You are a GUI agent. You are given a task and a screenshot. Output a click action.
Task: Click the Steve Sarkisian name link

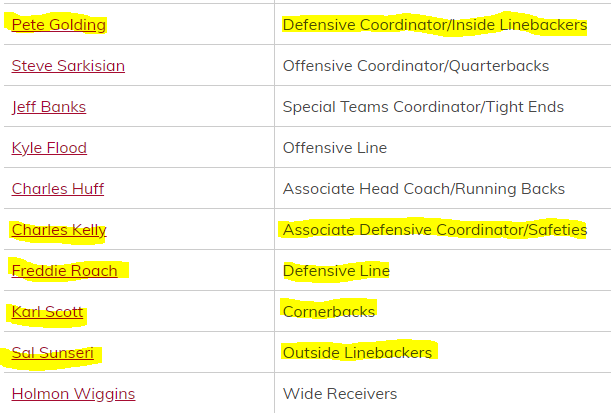(x=68, y=66)
